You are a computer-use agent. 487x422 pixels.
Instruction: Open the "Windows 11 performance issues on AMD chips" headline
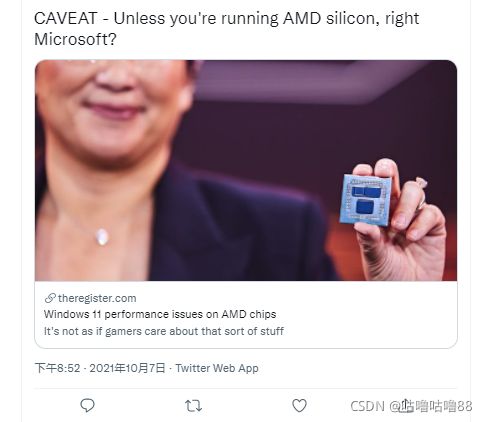160,314
